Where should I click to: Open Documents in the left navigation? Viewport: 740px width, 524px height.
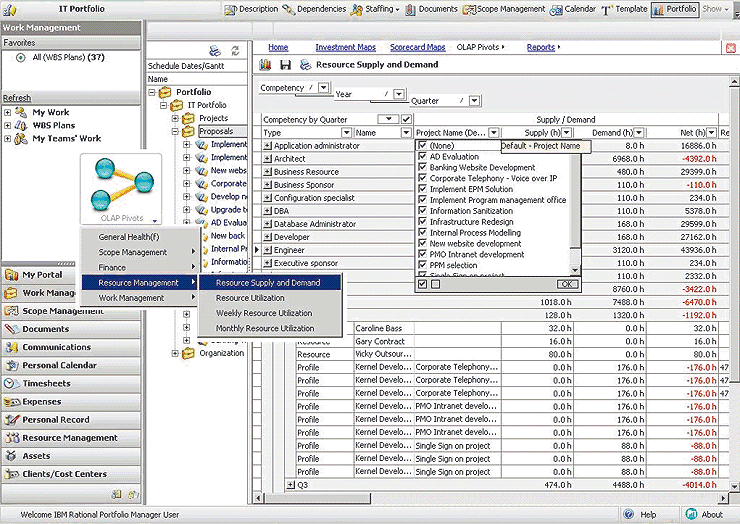(72, 329)
